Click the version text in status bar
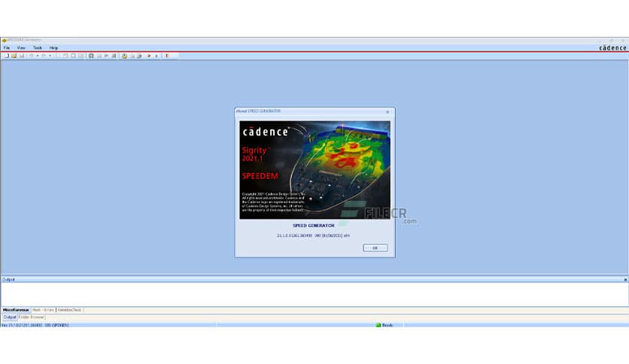 tap(35, 325)
